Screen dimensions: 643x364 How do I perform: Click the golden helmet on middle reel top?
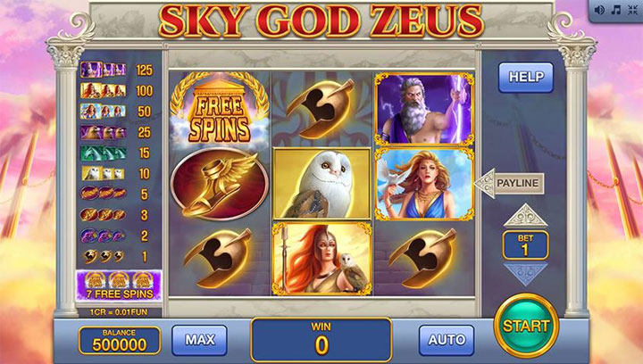click(x=321, y=109)
